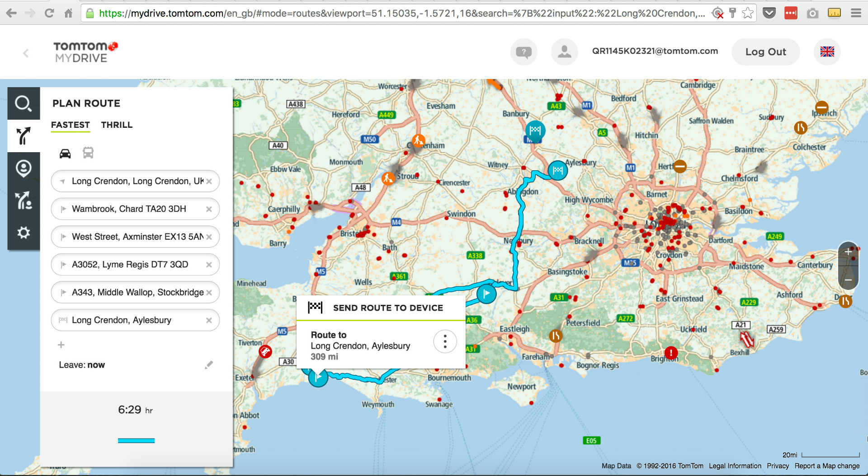Edit the Long Crendon, Aylesbury destination field
Image resolution: width=868 pixels, height=476 pixels.
click(x=135, y=320)
